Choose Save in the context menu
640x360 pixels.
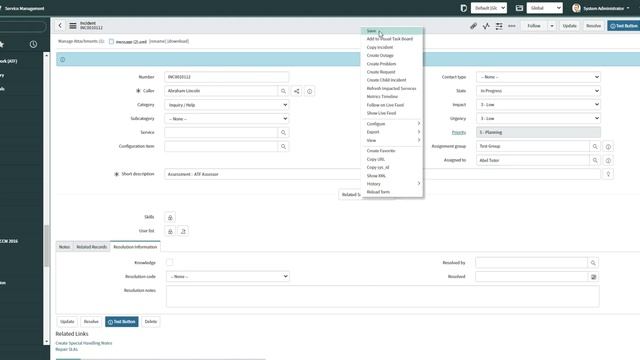[x=392, y=31]
